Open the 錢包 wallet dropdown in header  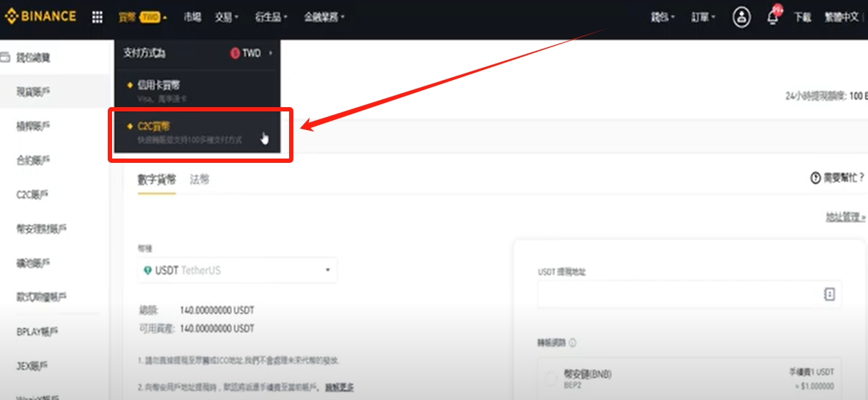(663, 17)
